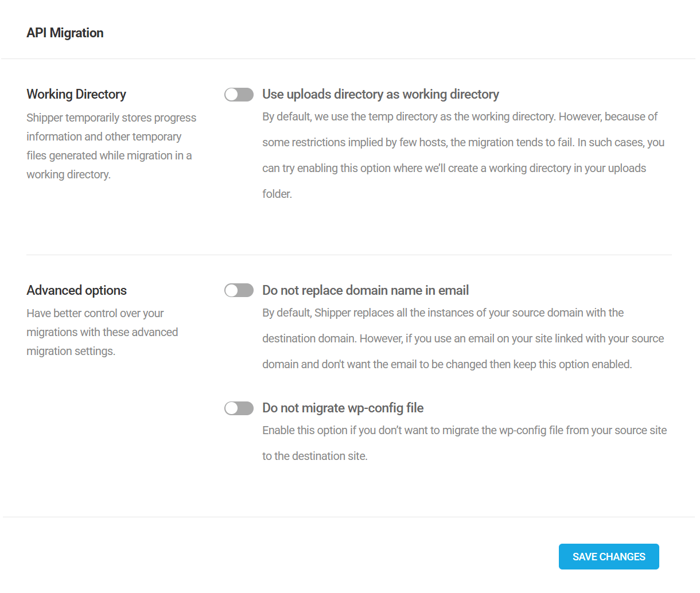This screenshot has width=700, height=593.
Task: Select the API Migration heading
Action: 65,33
